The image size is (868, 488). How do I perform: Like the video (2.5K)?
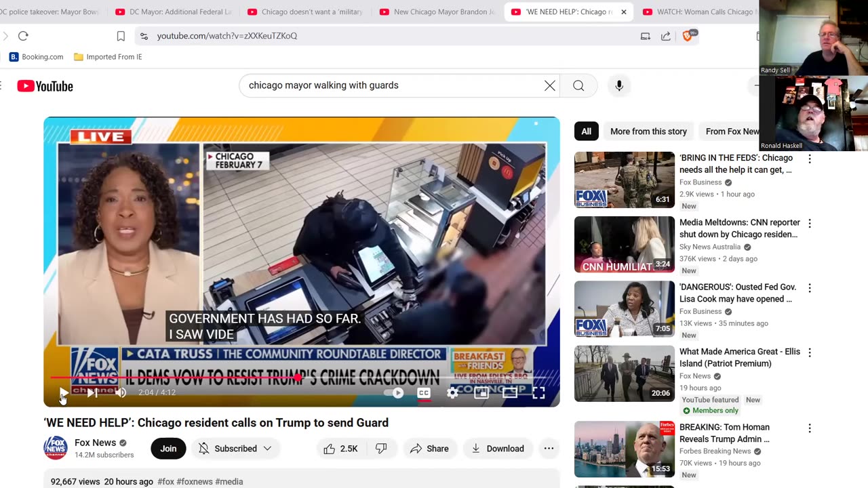[x=340, y=449]
